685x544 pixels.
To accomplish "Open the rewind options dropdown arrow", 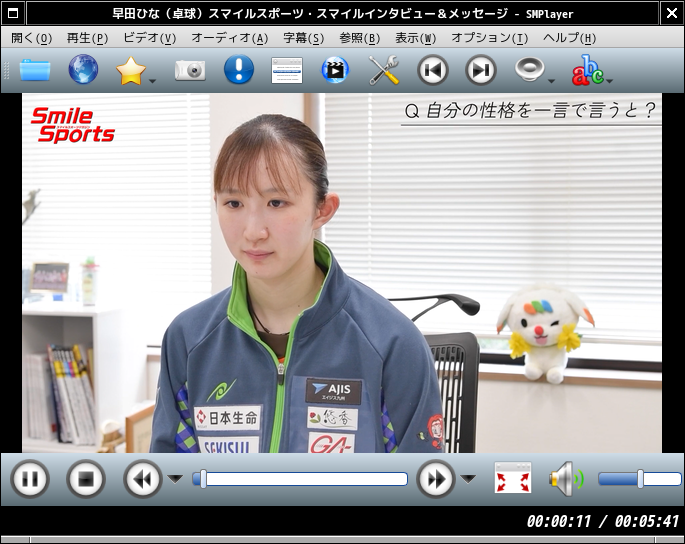I will coord(175,479).
